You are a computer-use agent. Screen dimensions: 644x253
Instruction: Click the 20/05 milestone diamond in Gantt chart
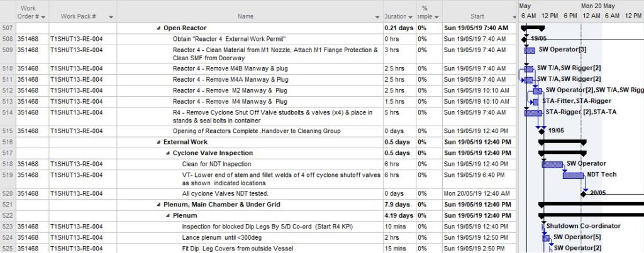coord(584,194)
